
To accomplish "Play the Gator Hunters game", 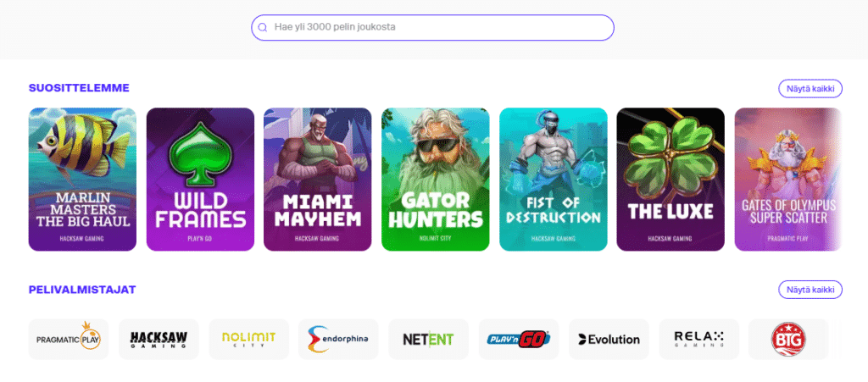I will coord(435,180).
